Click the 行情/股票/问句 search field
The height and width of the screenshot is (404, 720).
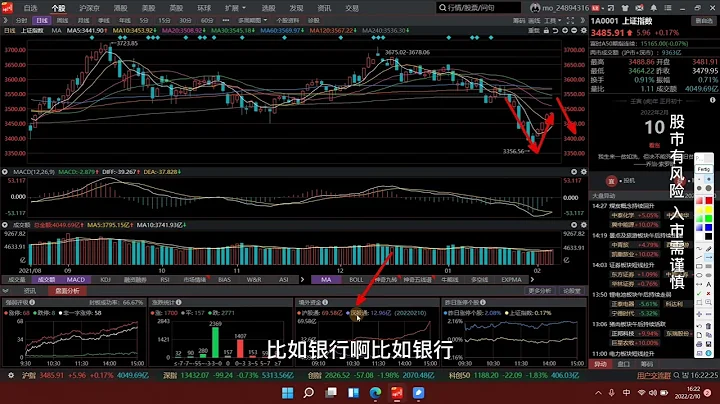[x=478, y=8]
